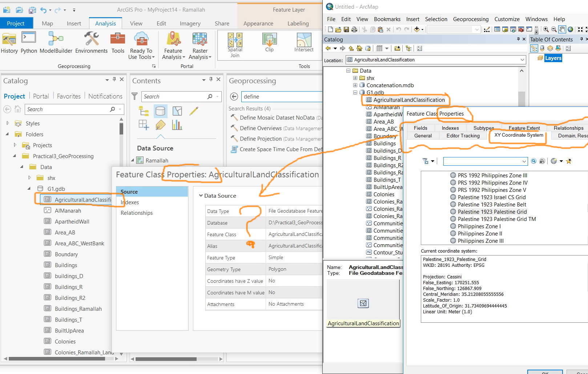The height and width of the screenshot is (374, 588).
Task: Open the Editor Toolbar icon in ArcMap
Action: click(x=487, y=29)
